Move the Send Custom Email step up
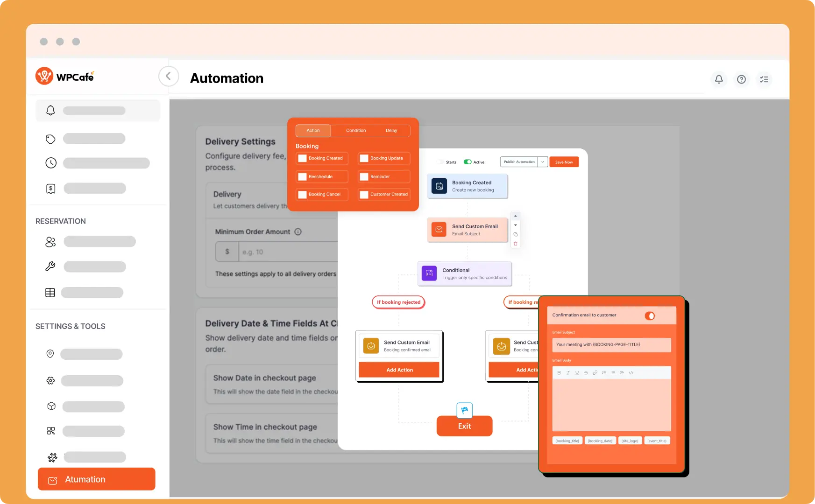Image resolution: width=815 pixels, height=504 pixels. pyautogui.click(x=516, y=216)
